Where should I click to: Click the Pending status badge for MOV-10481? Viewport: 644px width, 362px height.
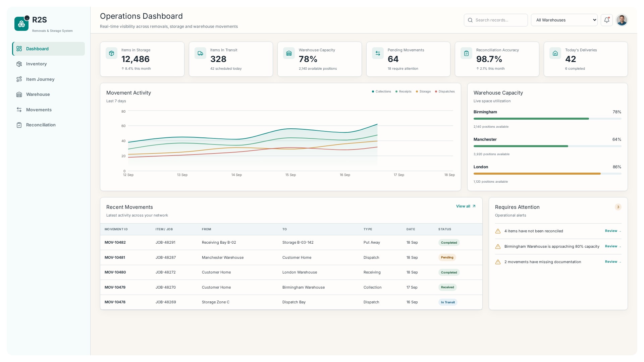pyautogui.click(x=447, y=257)
